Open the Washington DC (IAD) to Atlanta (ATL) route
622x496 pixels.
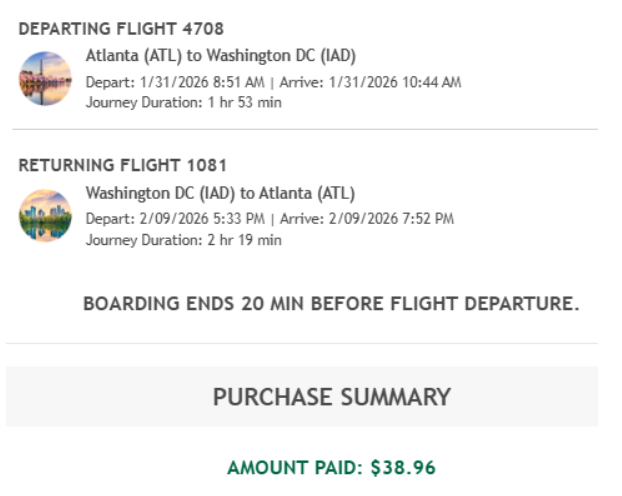tap(220, 193)
